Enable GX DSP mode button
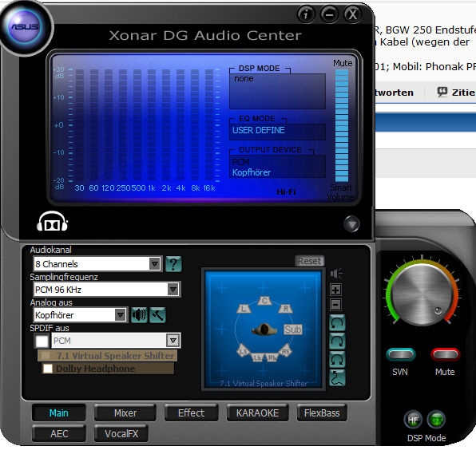 click(437, 420)
